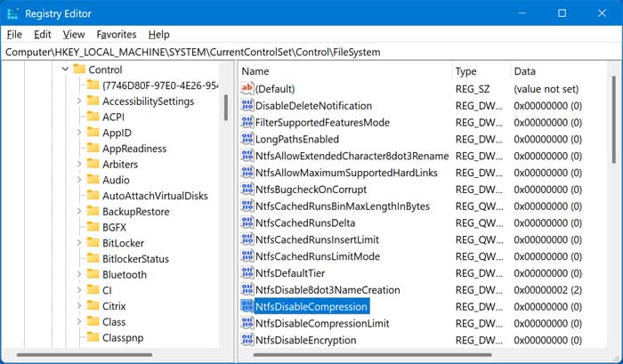Image resolution: width=623 pixels, height=364 pixels.
Task: Click the icon beside NtfsDisableEncryption
Action: point(247,340)
